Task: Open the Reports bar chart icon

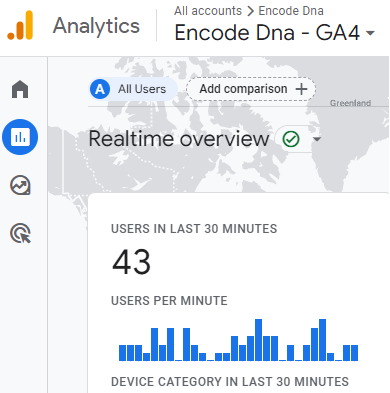Action: (x=20, y=137)
